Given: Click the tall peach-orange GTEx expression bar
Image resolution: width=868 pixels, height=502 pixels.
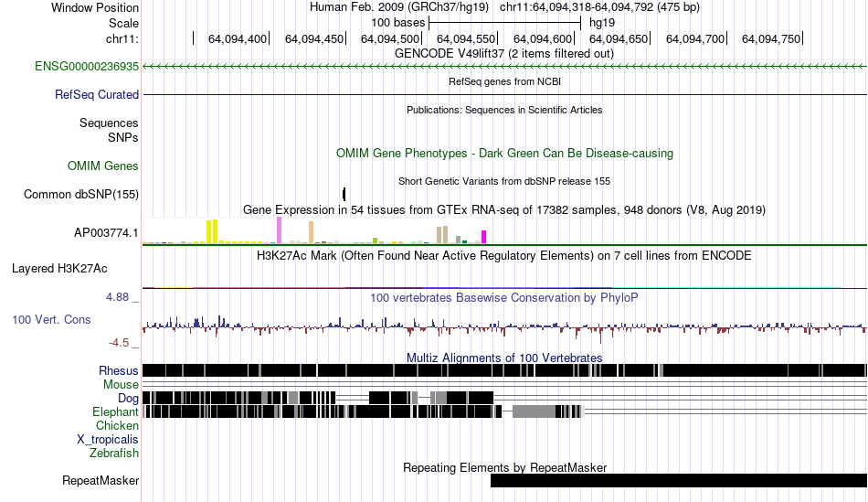Looking at the screenshot, I should [311, 232].
